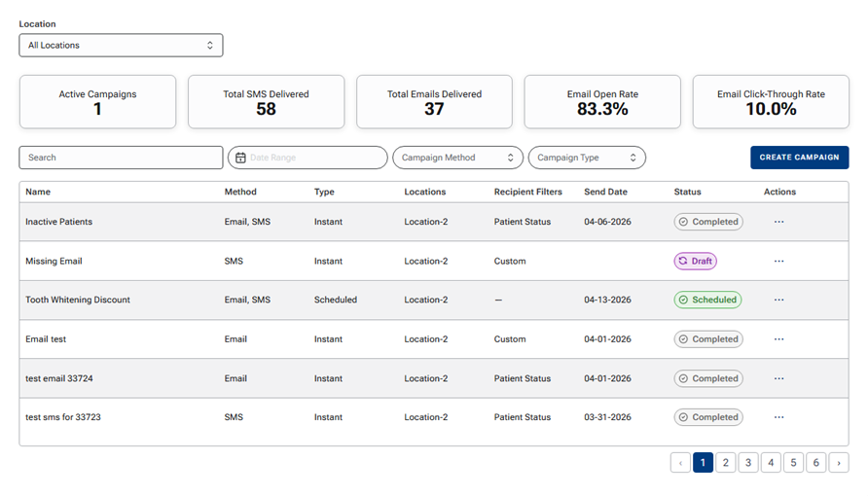This screenshot has width=868, height=496.
Task: Open the Campaign Method filter dropdown
Action: [457, 158]
